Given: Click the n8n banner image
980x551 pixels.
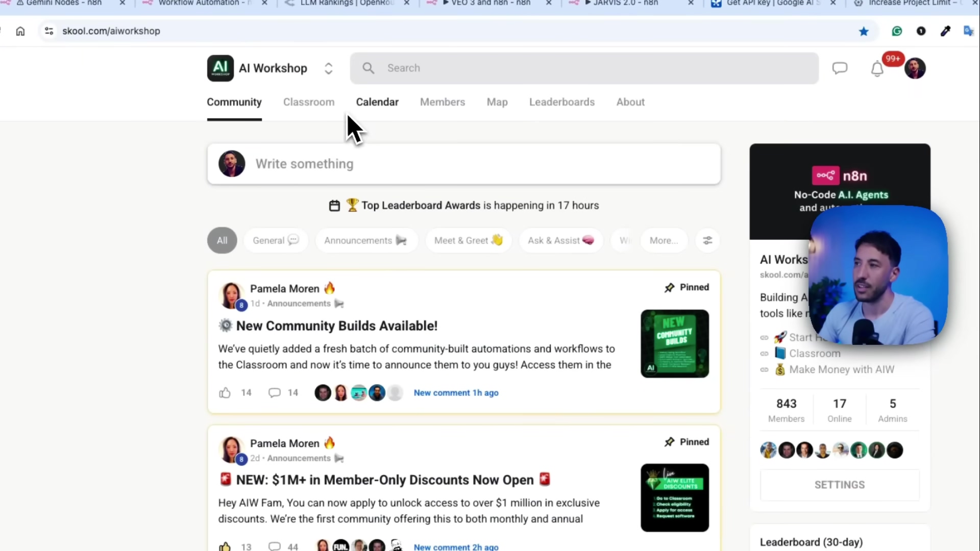Looking at the screenshot, I should click(x=840, y=191).
